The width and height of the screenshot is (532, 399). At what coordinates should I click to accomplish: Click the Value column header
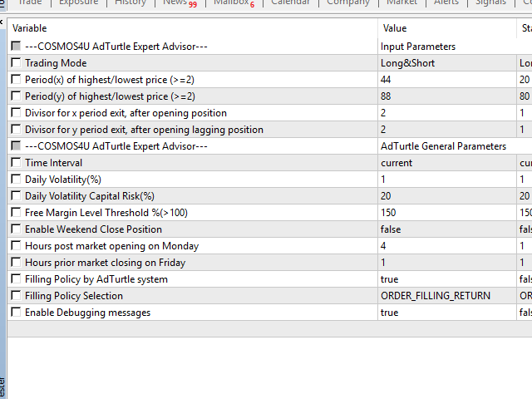tap(395, 28)
